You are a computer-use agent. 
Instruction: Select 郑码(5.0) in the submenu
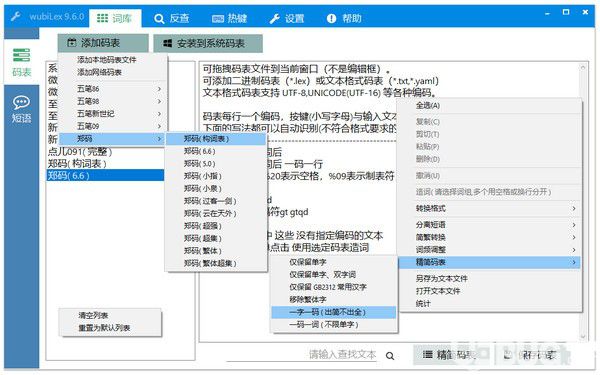tap(216, 164)
